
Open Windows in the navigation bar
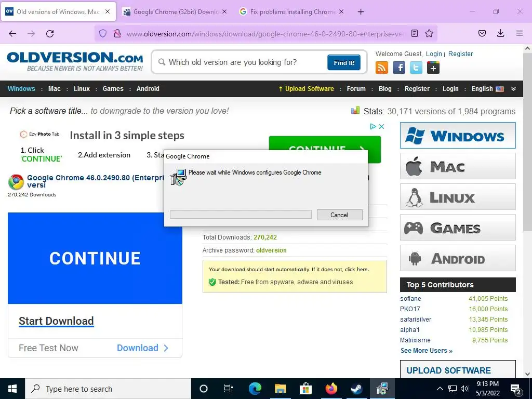point(21,89)
